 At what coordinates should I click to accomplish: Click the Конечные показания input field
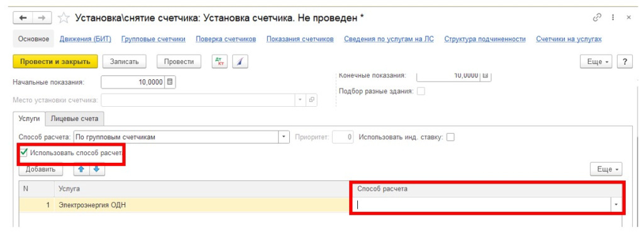[448, 76]
